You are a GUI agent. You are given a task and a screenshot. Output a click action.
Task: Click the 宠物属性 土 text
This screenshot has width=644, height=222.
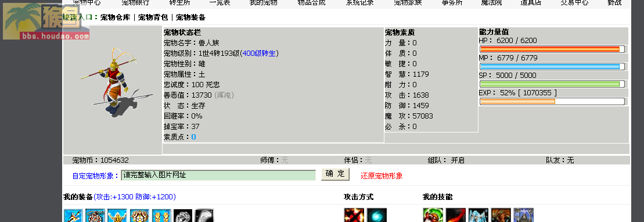click(185, 74)
